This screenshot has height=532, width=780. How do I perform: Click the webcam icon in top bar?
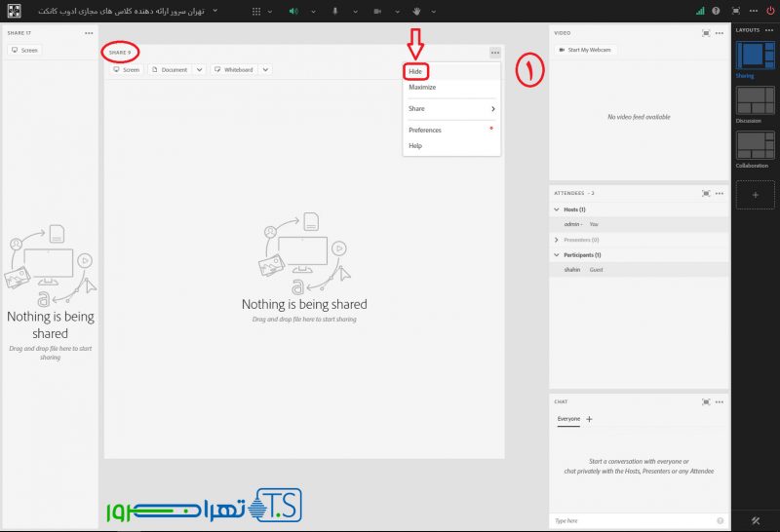coord(376,11)
